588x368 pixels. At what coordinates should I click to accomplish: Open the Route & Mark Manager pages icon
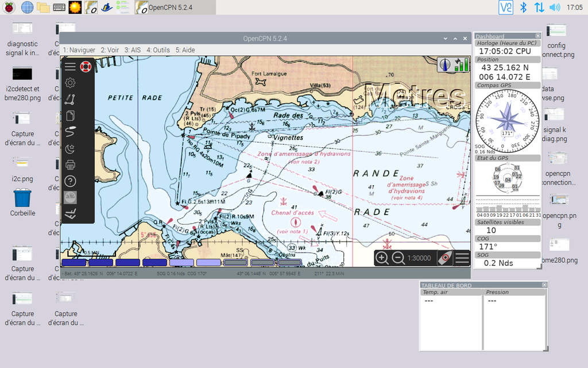point(70,115)
